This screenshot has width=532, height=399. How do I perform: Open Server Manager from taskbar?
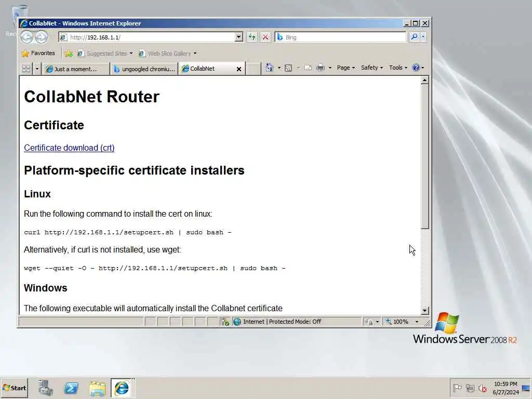(46, 388)
